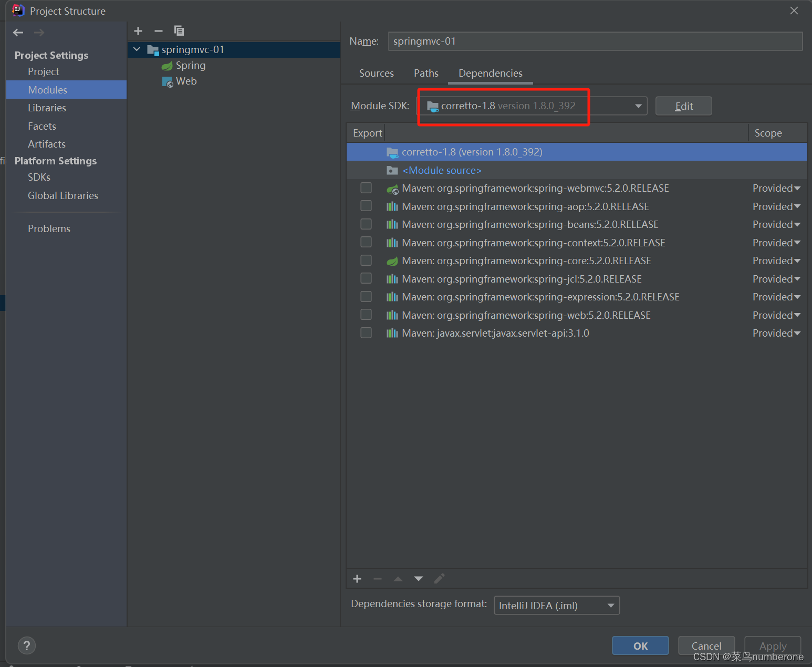Click the Apply button

pos(773,646)
